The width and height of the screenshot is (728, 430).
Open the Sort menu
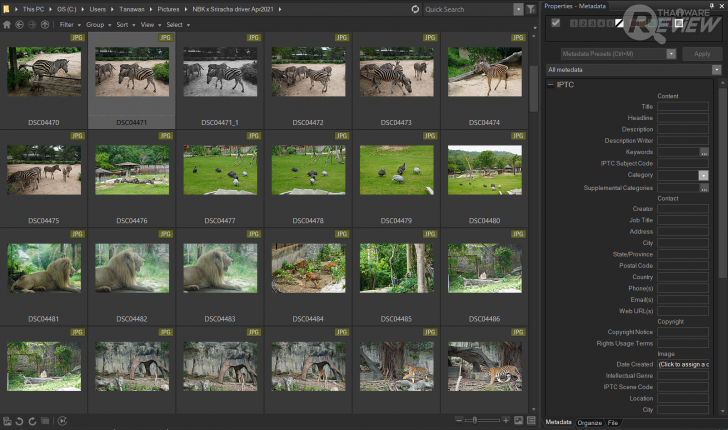tap(123, 24)
